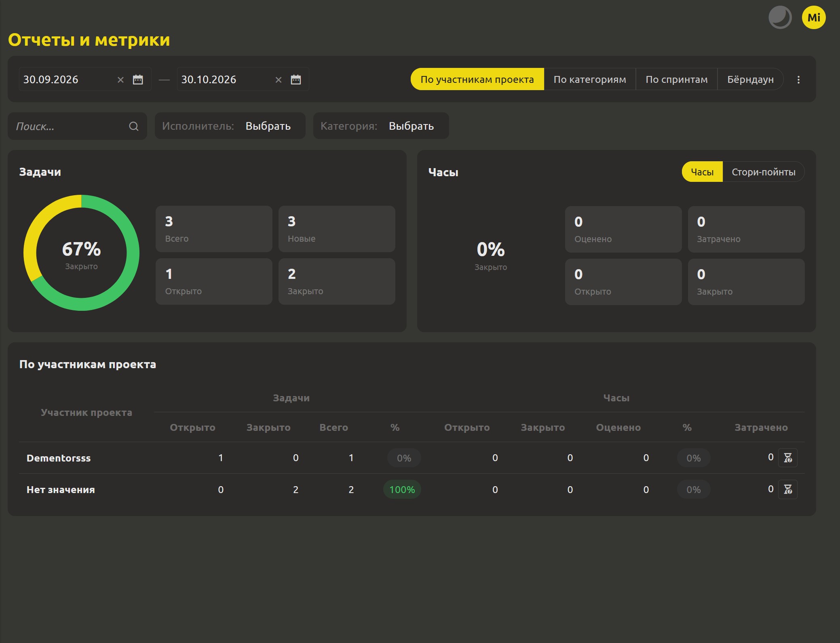Image resolution: width=840 pixels, height=643 pixels.
Task: Toggle dark mode with the moon icon
Action: pos(780,17)
